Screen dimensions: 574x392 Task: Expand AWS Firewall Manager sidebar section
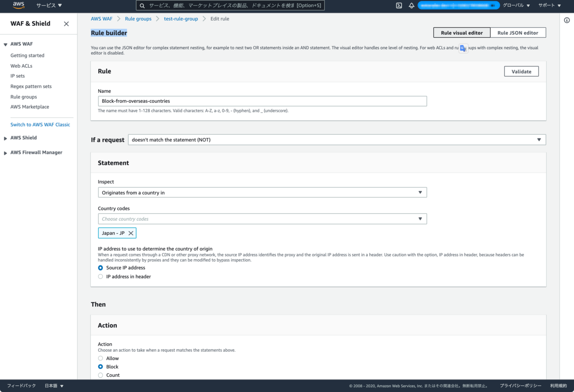coord(5,152)
